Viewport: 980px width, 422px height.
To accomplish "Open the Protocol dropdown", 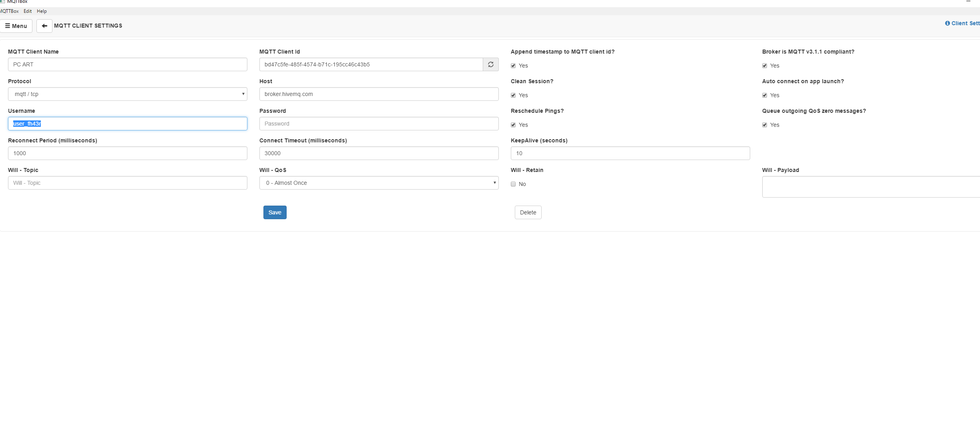I will [x=127, y=94].
